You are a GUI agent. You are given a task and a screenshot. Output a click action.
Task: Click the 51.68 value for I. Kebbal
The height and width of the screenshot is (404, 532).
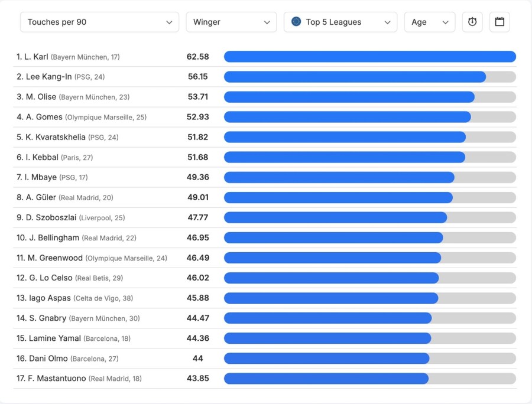[198, 157]
